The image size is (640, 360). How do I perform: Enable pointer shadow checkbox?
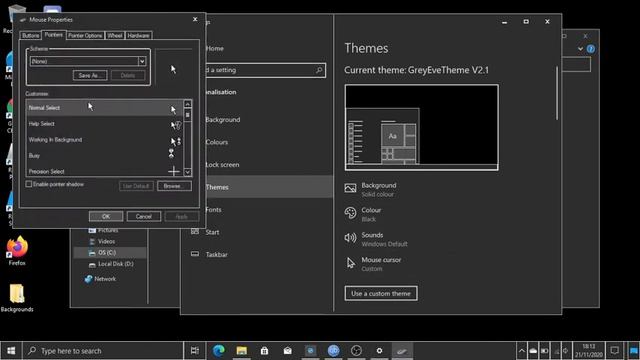(x=29, y=184)
